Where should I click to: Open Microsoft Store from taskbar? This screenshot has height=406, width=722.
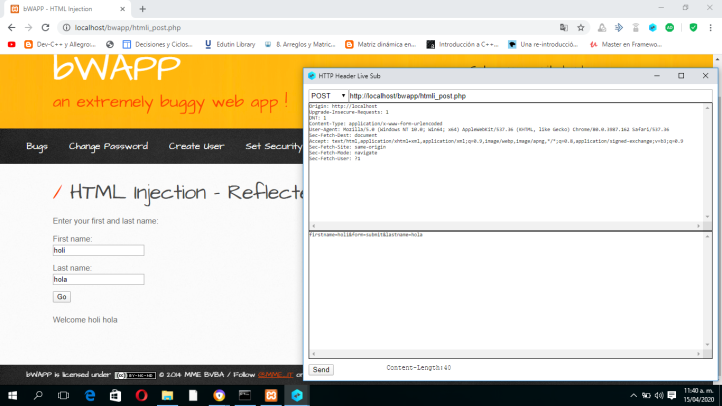click(115, 395)
